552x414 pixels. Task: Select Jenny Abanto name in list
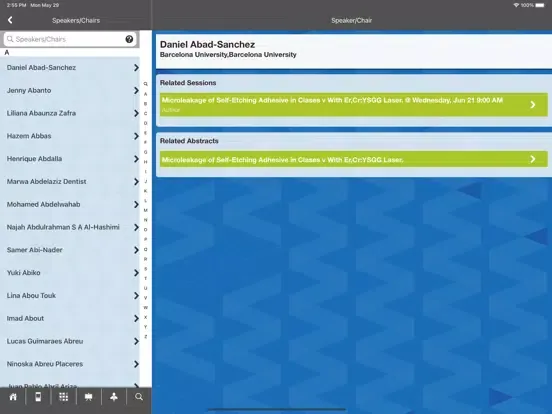tap(29, 90)
